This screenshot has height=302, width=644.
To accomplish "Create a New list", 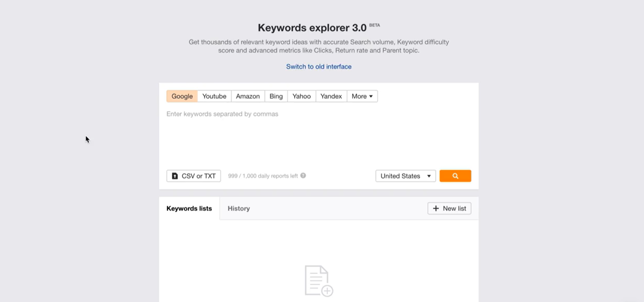I will [449, 208].
